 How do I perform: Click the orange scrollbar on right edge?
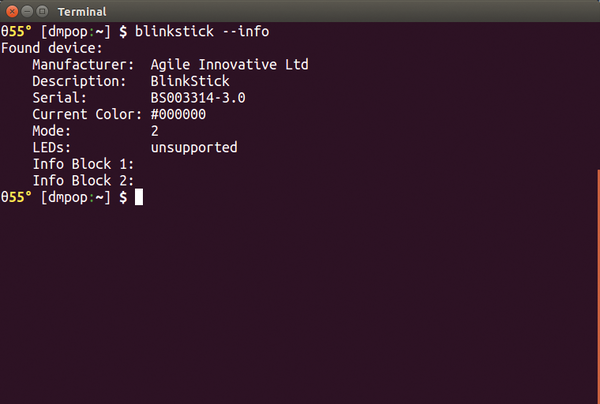pyautogui.click(x=598, y=287)
